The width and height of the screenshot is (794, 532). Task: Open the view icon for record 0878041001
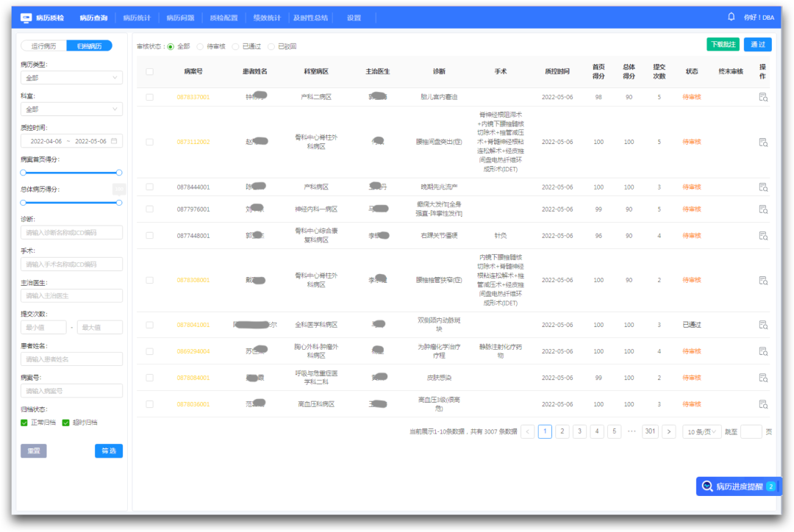tap(762, 325)
